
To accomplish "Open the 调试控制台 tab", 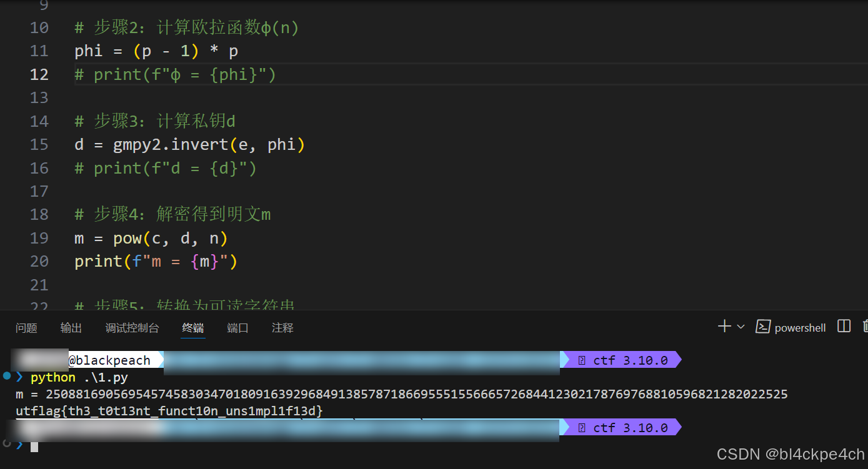I will pos(132,327).
